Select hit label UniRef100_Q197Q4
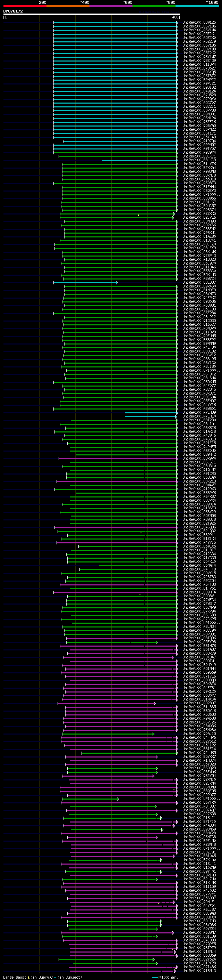 click(x=199, y=141)
